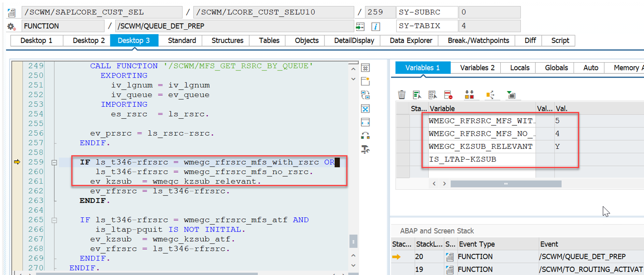Click the blue information 'i' icon
The width and height of the screenshot is (644, 275).
(375, 26)
